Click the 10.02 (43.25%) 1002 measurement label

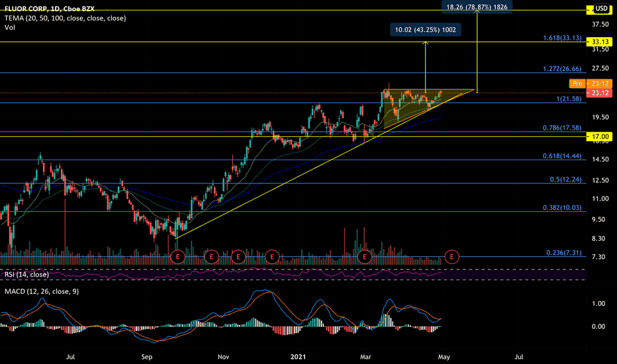426,30
